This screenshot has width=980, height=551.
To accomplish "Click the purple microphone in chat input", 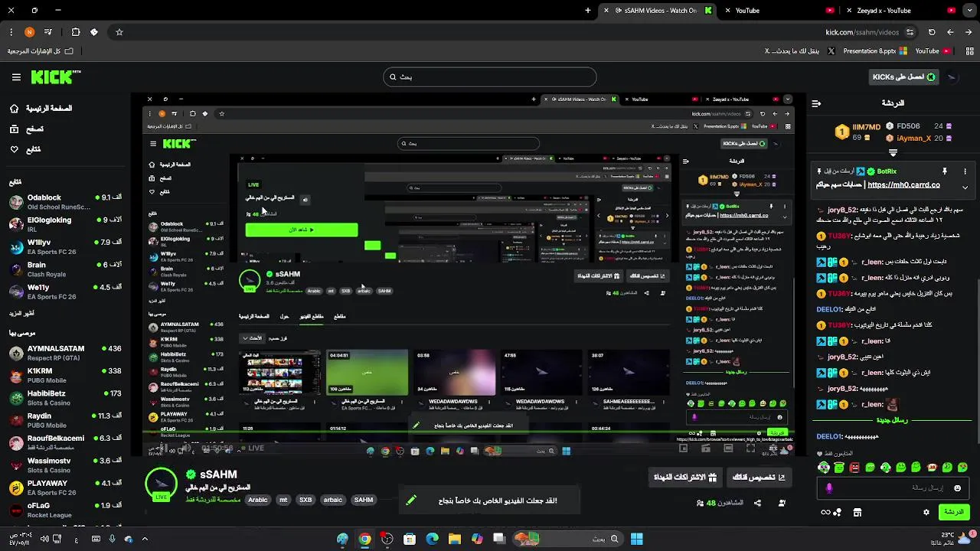I will tap(829, 488).
